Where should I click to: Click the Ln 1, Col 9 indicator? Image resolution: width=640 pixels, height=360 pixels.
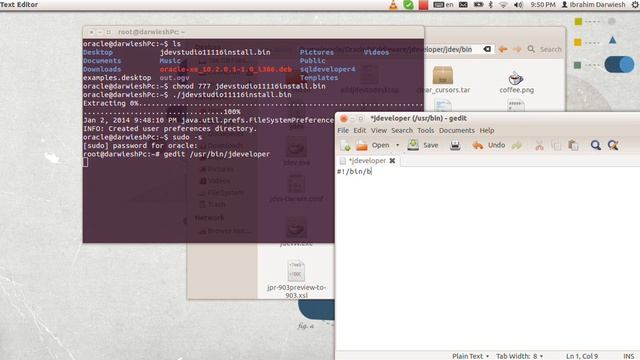[x=582, y=356]
